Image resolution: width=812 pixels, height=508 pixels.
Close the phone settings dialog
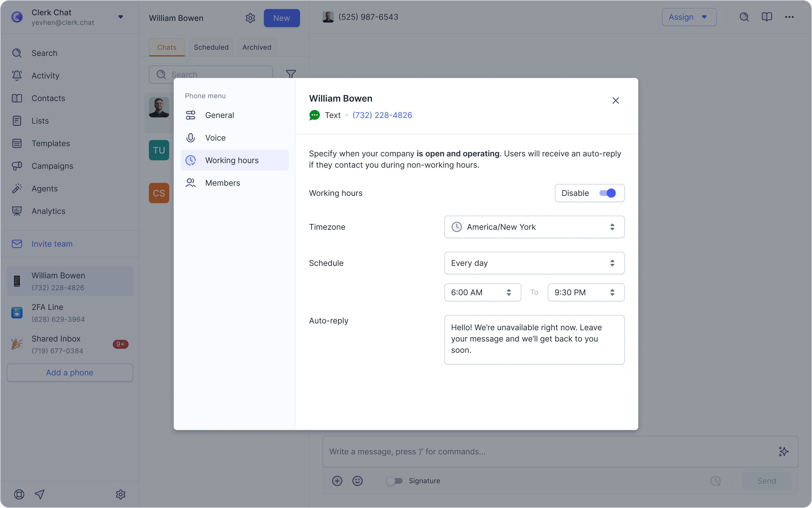[x=616, y=100]
